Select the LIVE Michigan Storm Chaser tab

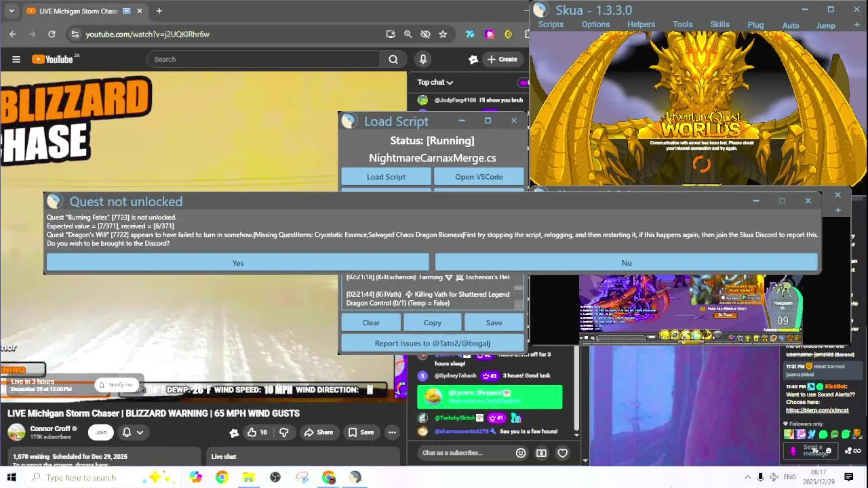pyautogui.click(x=85, y=11)
